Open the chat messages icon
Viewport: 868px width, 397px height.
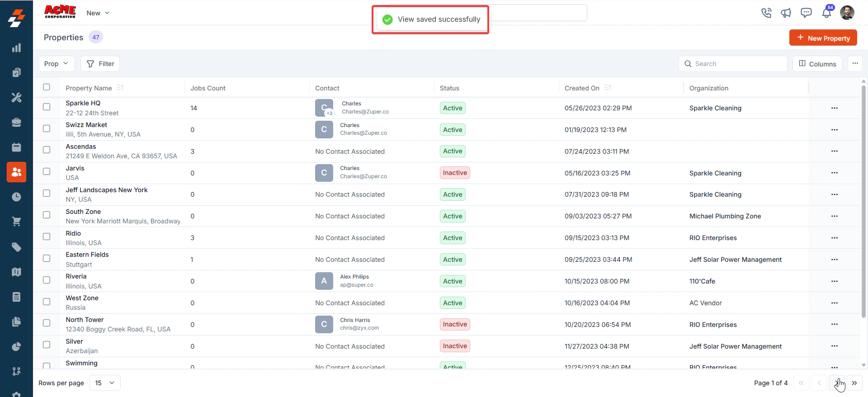806,13
